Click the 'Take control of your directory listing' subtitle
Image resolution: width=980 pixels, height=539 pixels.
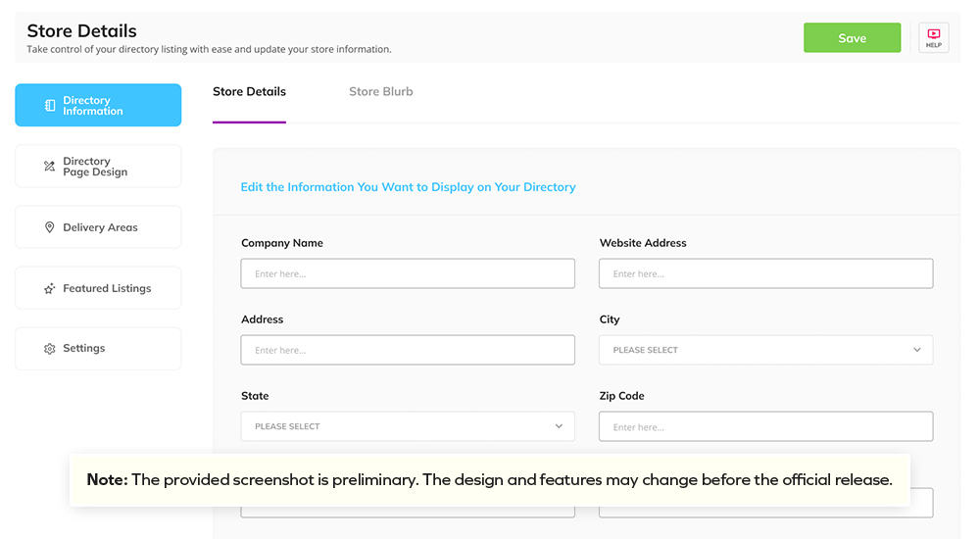tap(209, 49)
